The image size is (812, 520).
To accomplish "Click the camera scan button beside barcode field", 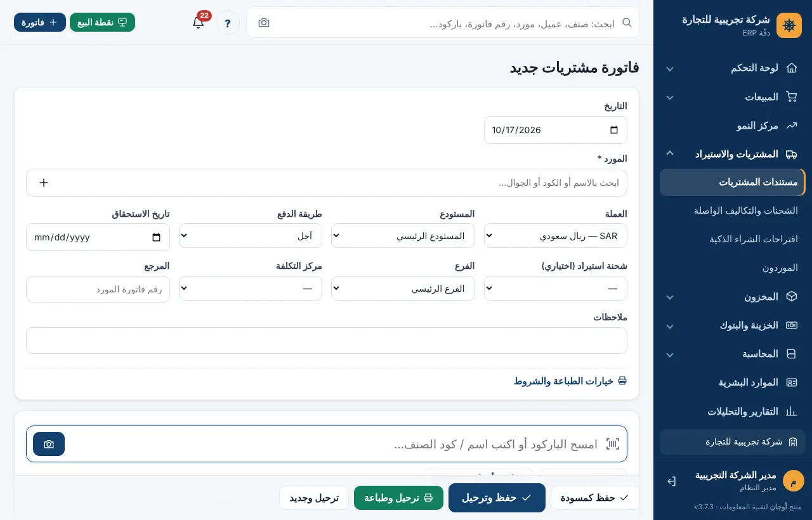I will coord(49,444).
